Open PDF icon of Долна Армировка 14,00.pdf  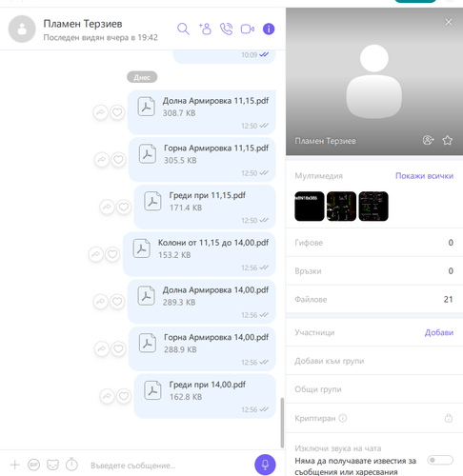click(147, 296)
